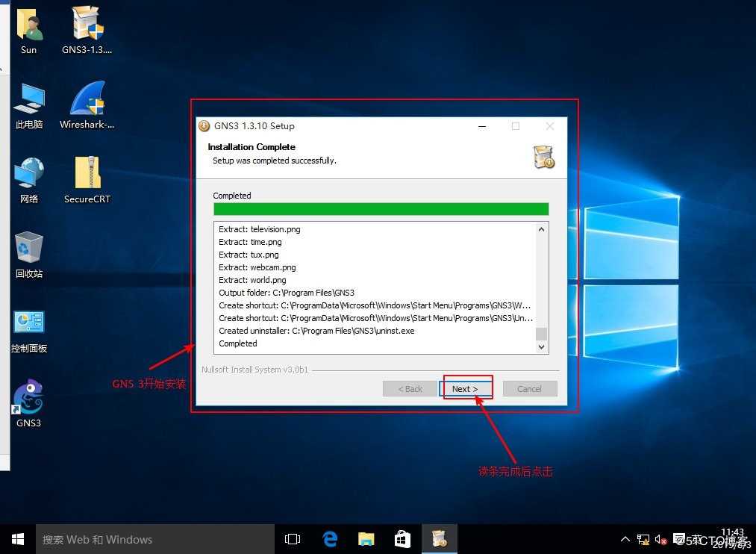Click the Next button in setup
This screenshot has height=554, width=756.
coord(465,388)
